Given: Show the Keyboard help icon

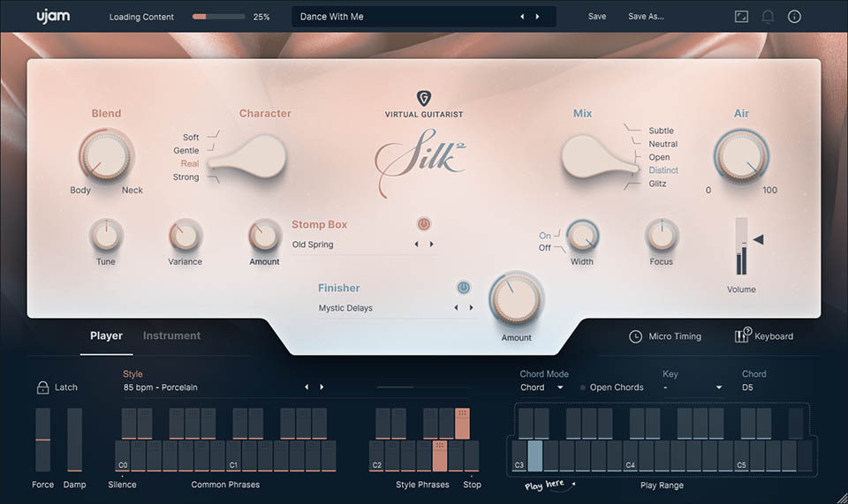Looking at the screenshot, I should 742,336.
